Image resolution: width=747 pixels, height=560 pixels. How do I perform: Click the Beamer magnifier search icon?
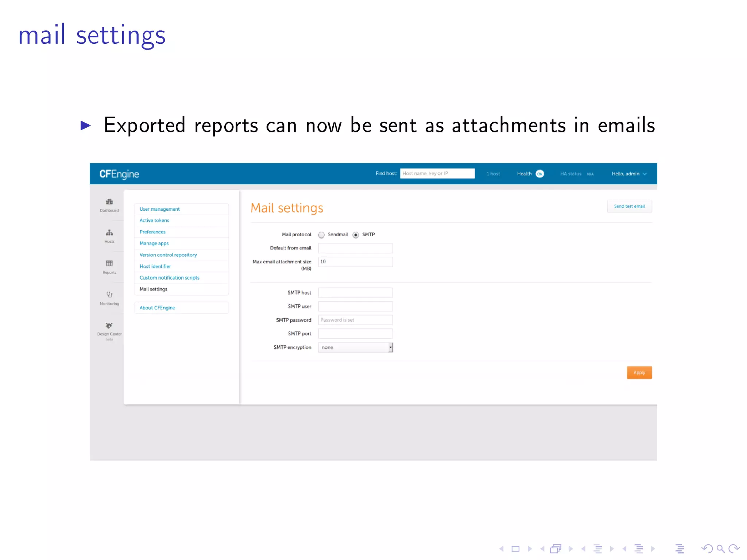pos(720,549)
